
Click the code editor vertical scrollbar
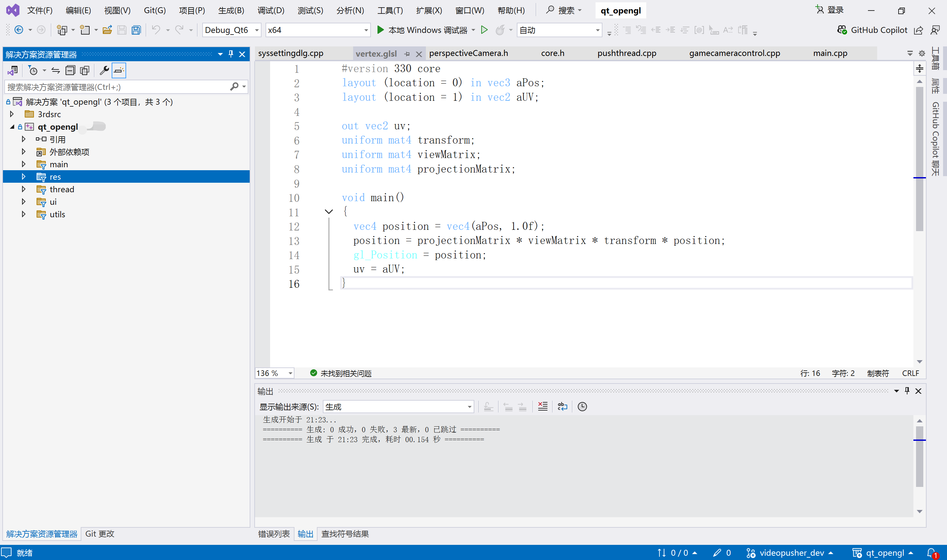[x=919, y=158]
